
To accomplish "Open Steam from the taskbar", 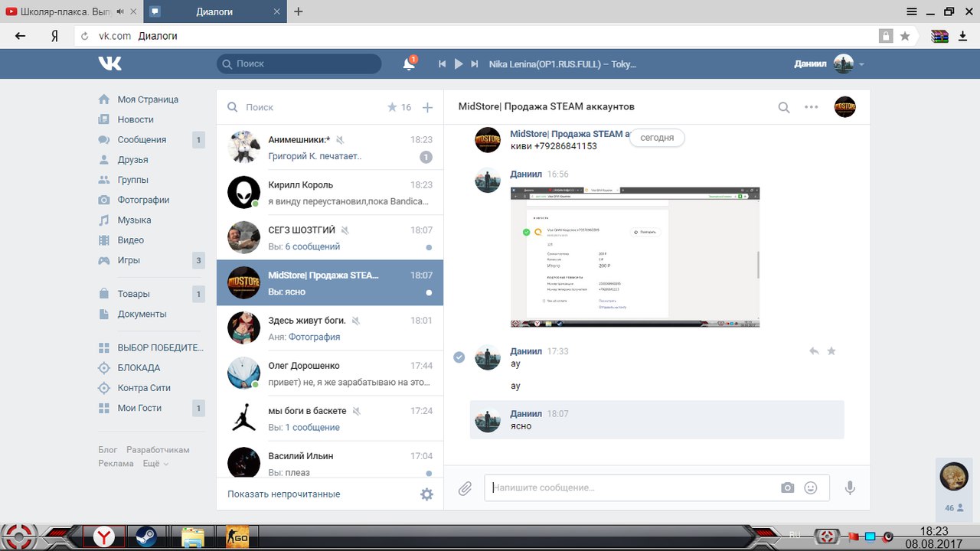I will tap(145, 536).
